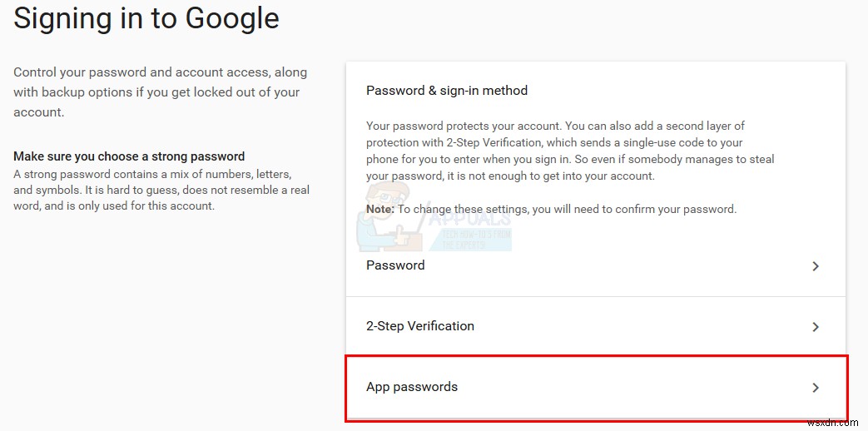Screen dimensions: 868x431
Task: Click the bold "Note:" label
Action: click(x=380, y=209)
